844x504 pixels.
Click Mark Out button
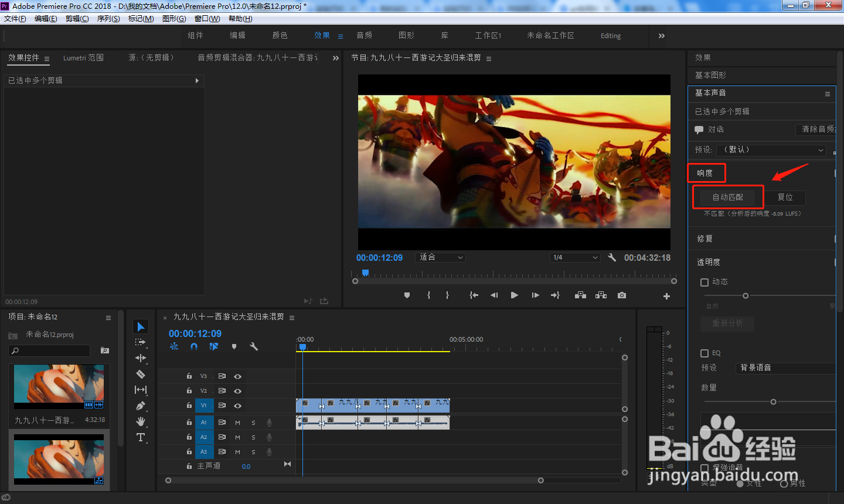click(x=447, y=295)
